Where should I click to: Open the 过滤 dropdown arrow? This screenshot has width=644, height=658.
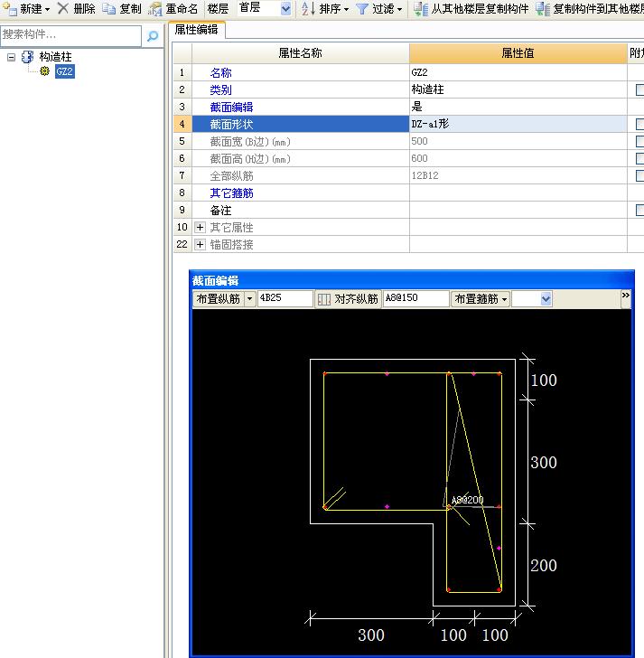click(x=399, y=9)
